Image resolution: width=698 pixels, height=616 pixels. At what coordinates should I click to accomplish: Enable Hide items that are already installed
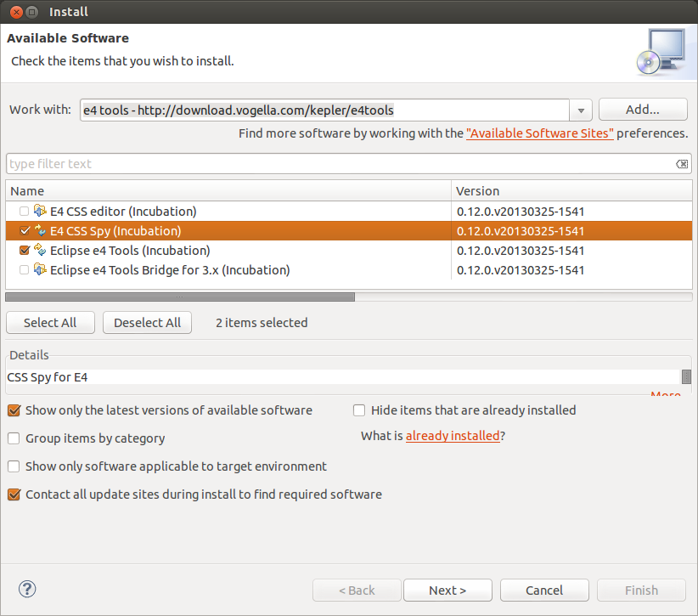pyautogui.click(x=359, y=410)
